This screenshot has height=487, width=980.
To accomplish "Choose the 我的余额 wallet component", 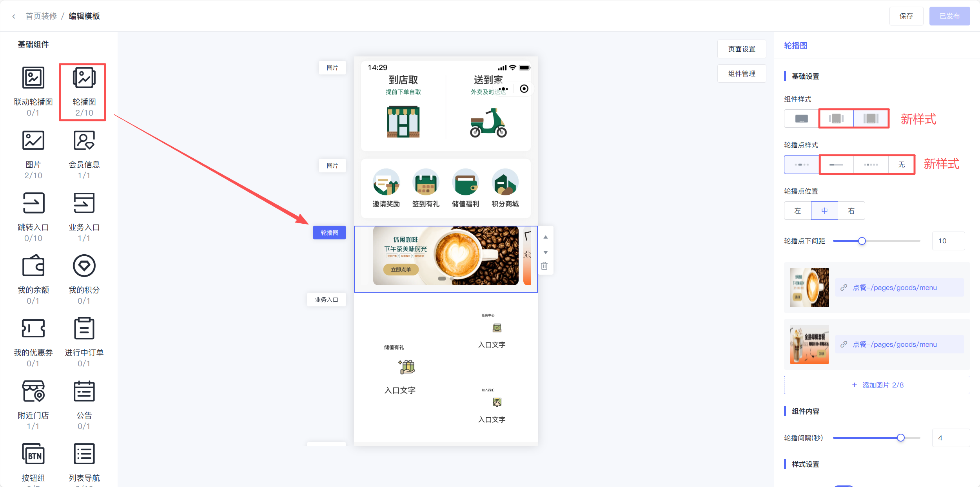I will tap(33, 266).
